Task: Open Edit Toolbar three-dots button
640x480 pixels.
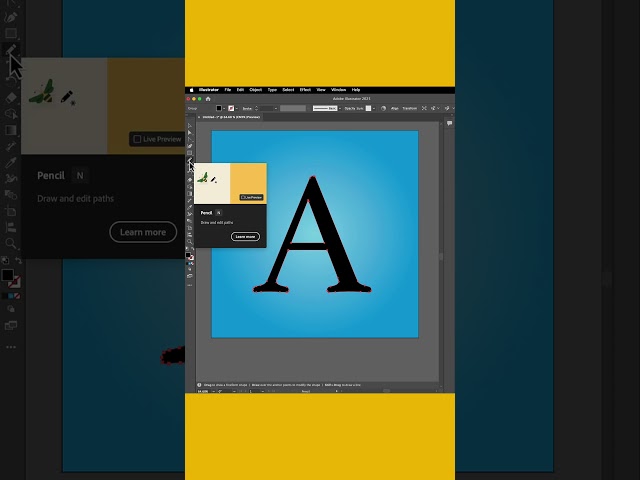Action: point(189,285)
